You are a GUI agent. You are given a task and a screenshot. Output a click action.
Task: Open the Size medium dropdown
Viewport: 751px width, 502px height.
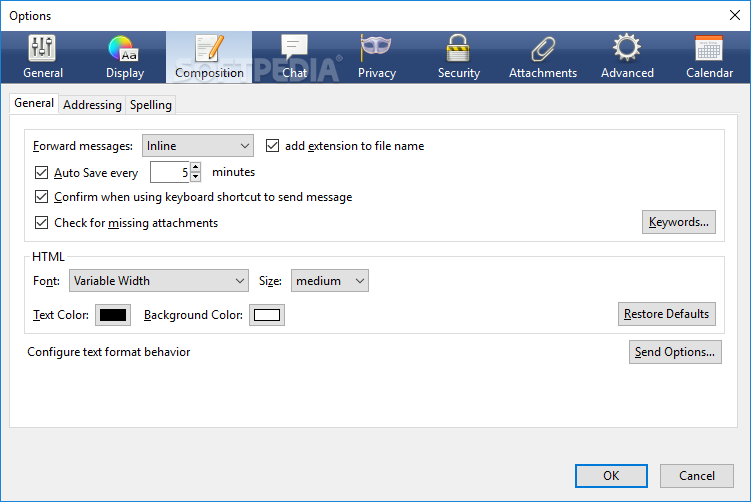330,281
